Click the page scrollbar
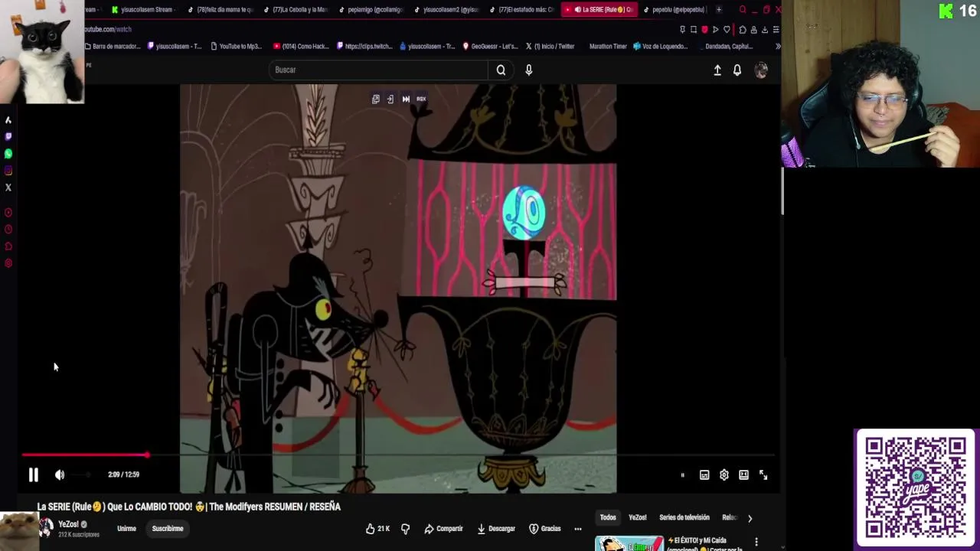Image resolution: width=980 pixels, height=551 pixels. (x=782, y=191)
